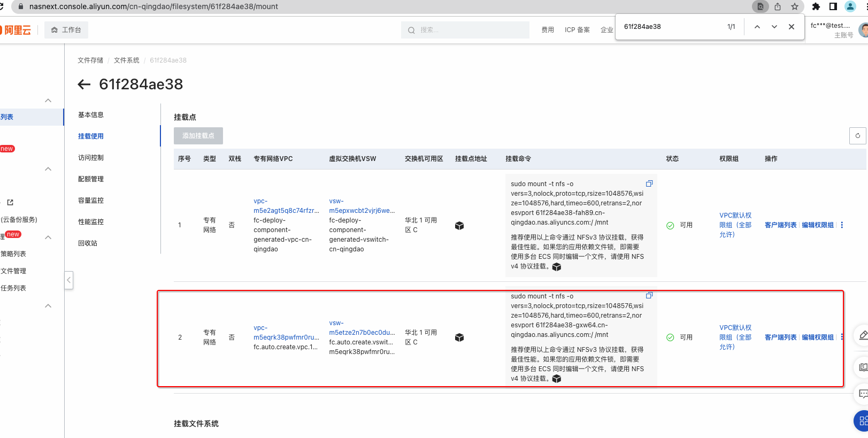Image resolution: width=868 pixels, height=438 pixels.
Task: Select the 挂载使用 tab
Action: click(91, 136)
